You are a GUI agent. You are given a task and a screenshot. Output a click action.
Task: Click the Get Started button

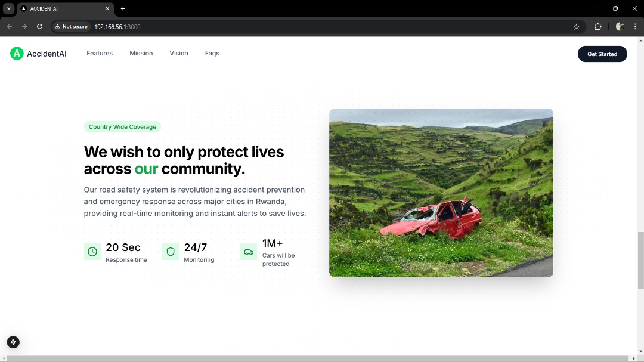pyautogui.click(x=602, y=54)
